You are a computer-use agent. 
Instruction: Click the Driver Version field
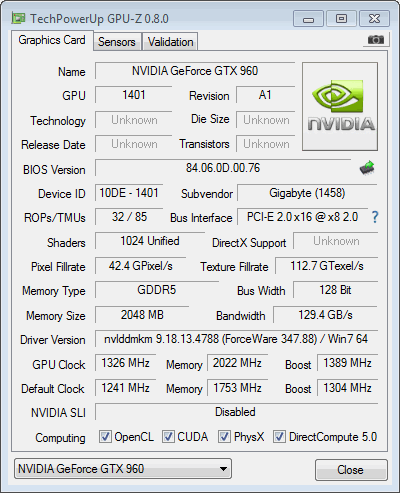236,339
